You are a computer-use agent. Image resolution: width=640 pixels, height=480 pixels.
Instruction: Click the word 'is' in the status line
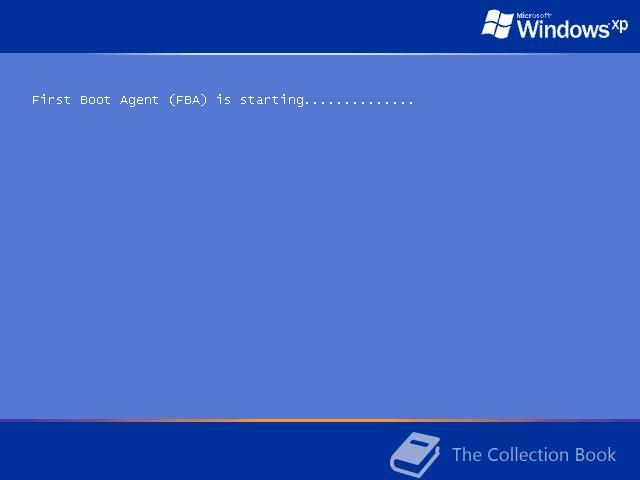pos(224,100)
